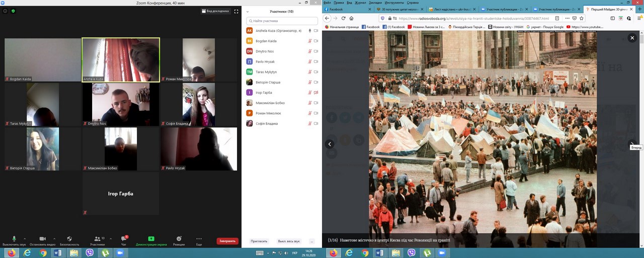Toggle Выключить звук microphone button
Screen dimensions: 644x258
coord(14,238)
